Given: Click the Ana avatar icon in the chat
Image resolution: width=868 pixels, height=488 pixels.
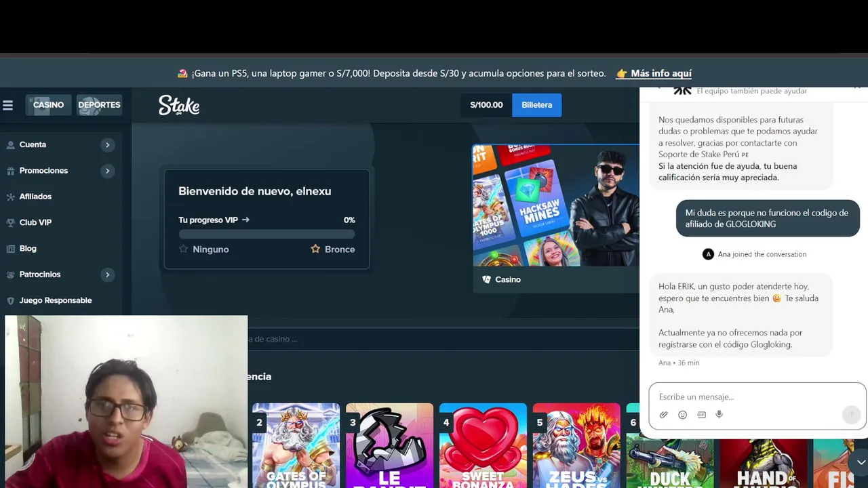Looking at the screenshot, I should [708, 254].
